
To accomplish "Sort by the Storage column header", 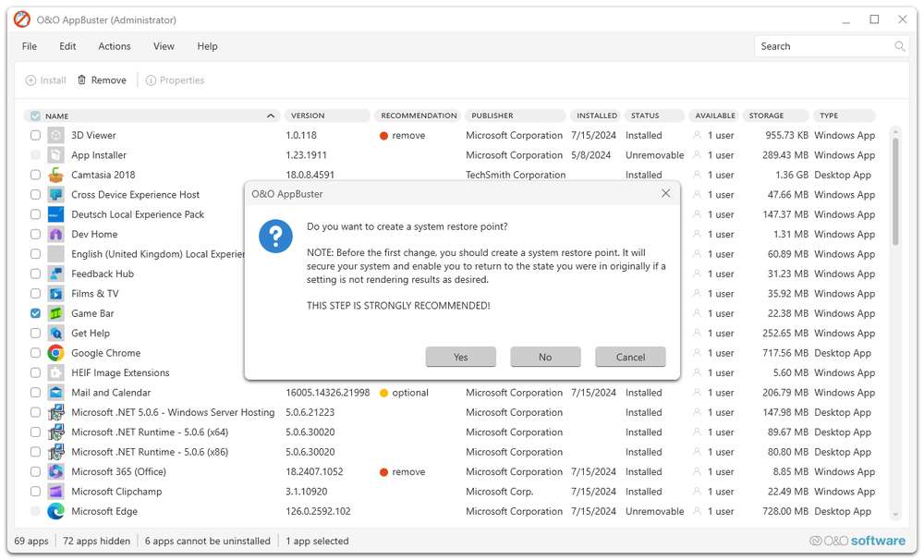I will pyautogui.click(x=775, y=116).
